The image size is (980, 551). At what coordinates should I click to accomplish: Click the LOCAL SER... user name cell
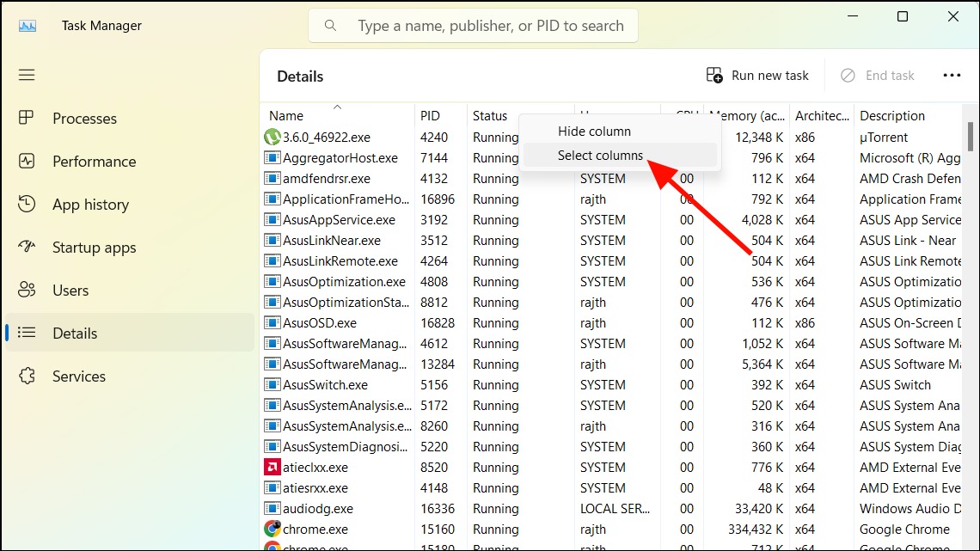coord(615,509)
